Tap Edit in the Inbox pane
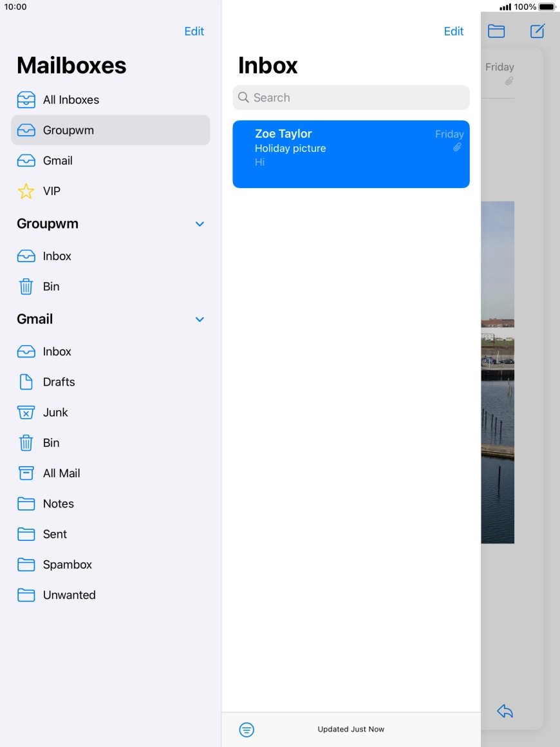The height and width of the screenshot is (747, 560). click(454, 32)
